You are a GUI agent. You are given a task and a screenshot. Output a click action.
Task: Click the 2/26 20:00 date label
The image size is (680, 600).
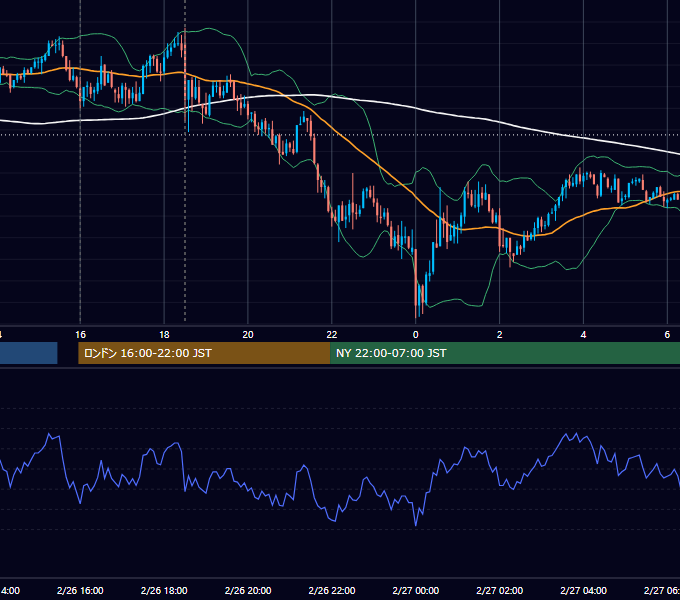click(248, 590)
